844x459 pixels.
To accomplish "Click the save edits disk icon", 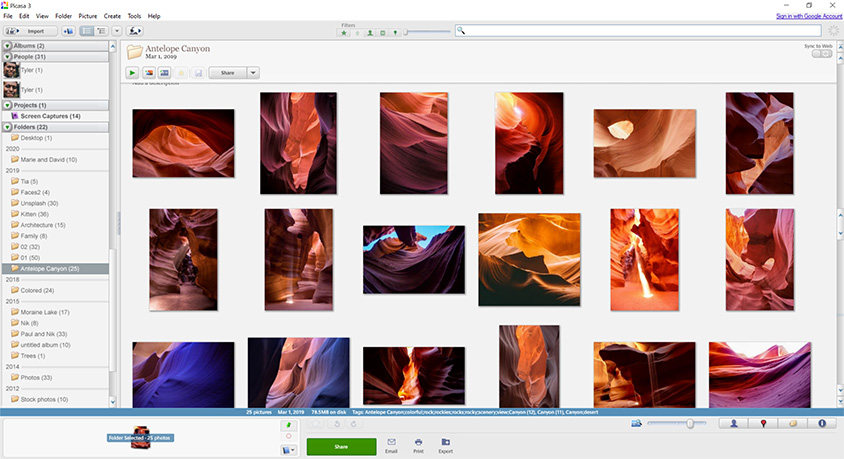I will point(198,73).
